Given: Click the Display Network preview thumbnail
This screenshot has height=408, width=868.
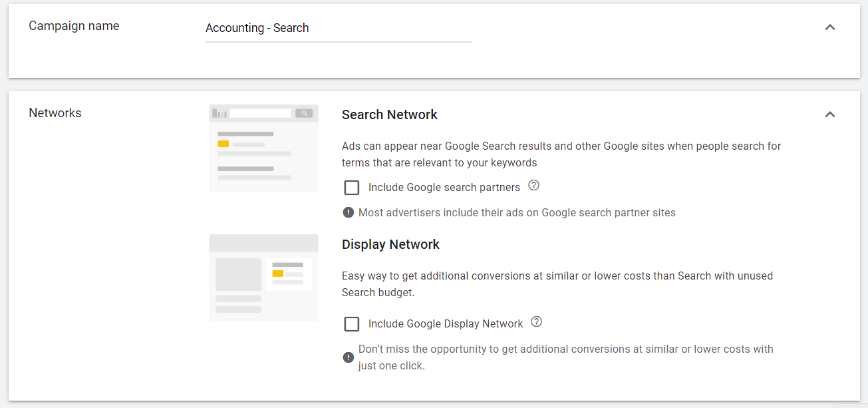Looking at the screenshot, I should [x=263, y=277].
